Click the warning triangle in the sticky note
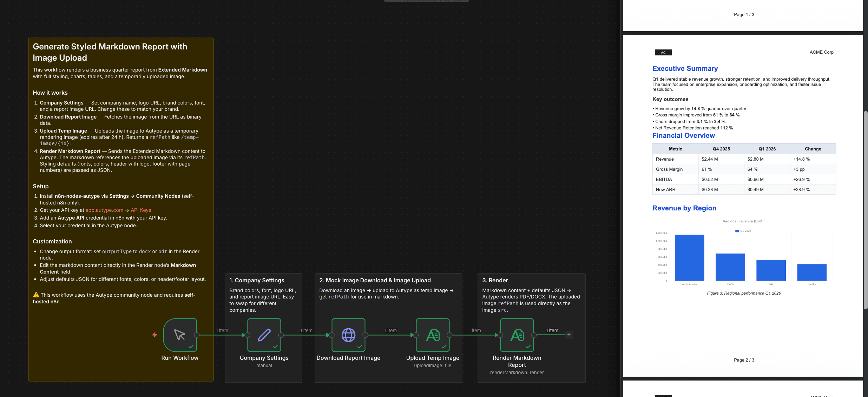The height and width of the screenshot is (397, 868). tap(36, 295)
